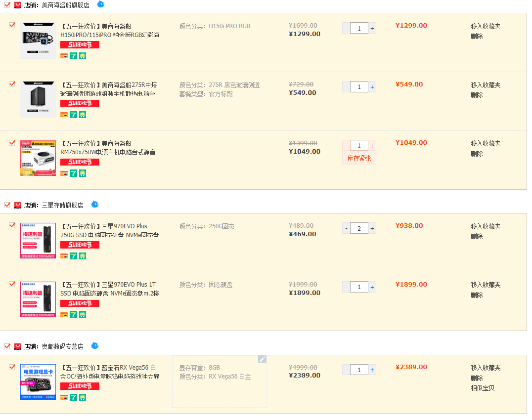Uncheck the 蓝宝石RX Vega56 item checkbox
532x420 pixels.
pyautogui.click(x=12, y=367)
